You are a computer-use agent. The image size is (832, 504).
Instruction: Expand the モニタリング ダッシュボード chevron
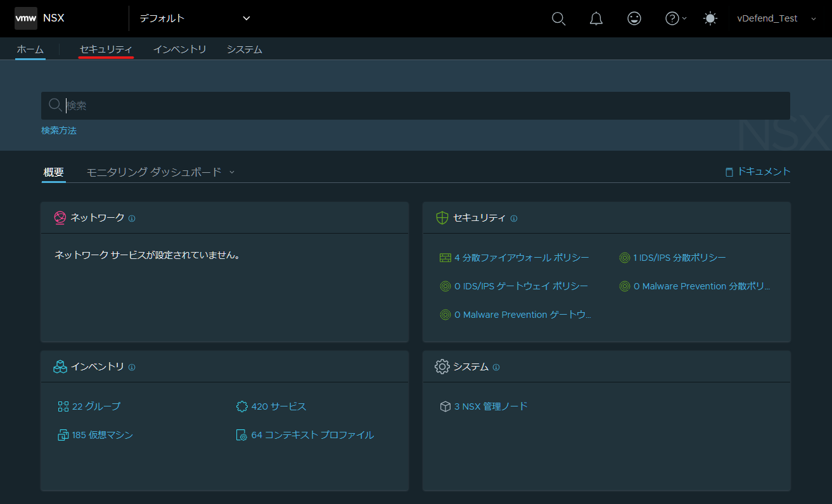(232, 172)
